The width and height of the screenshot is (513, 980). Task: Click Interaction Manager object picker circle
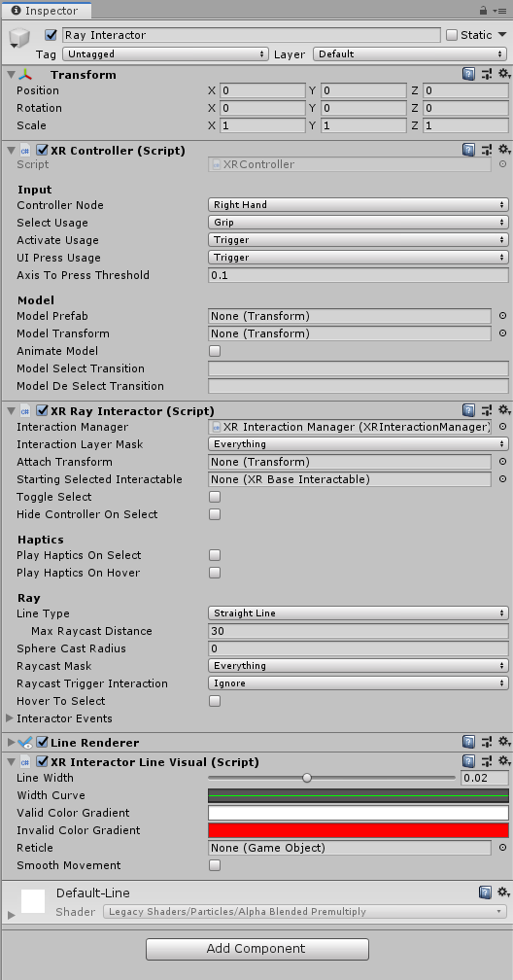tap(502, 427)
